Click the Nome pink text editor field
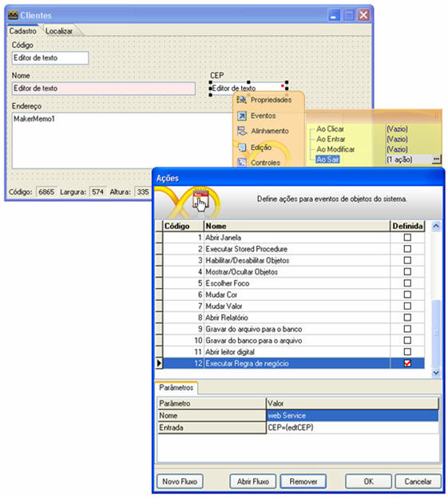The height and width of the screenshot is (498, 448). pos(104,89)
